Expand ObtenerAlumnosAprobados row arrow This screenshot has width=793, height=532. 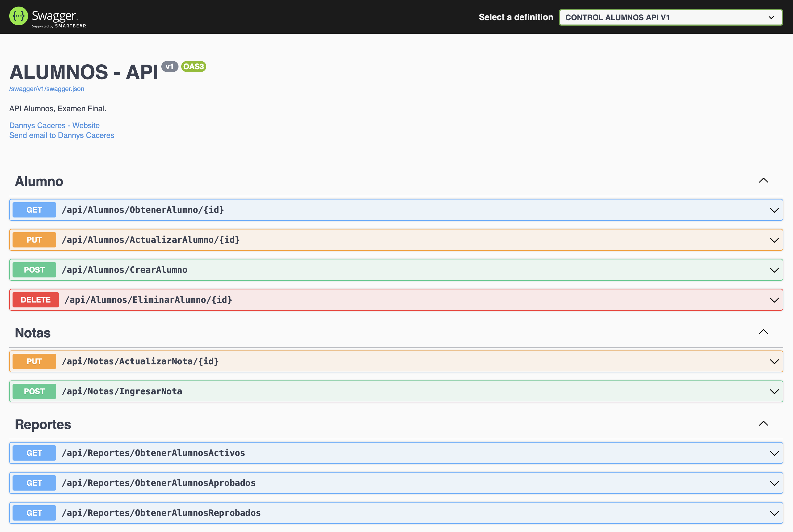(x=774, y=483)
